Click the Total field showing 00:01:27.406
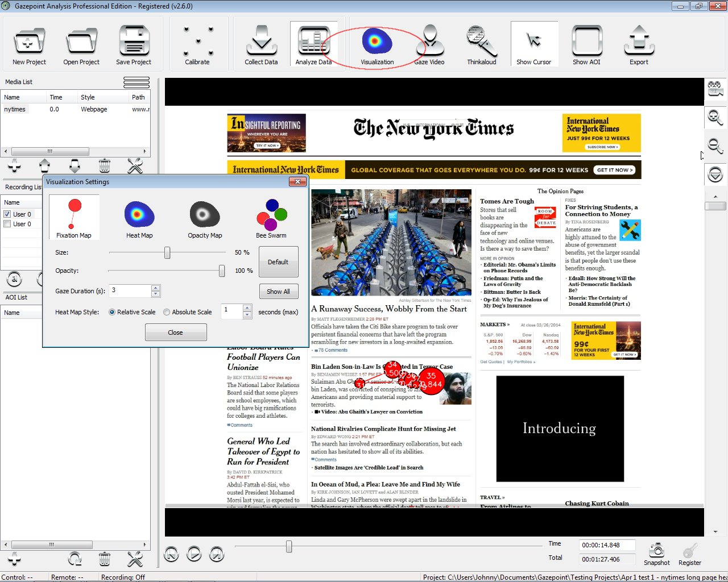Screen dimensions: 728x582 click(606, 559)
